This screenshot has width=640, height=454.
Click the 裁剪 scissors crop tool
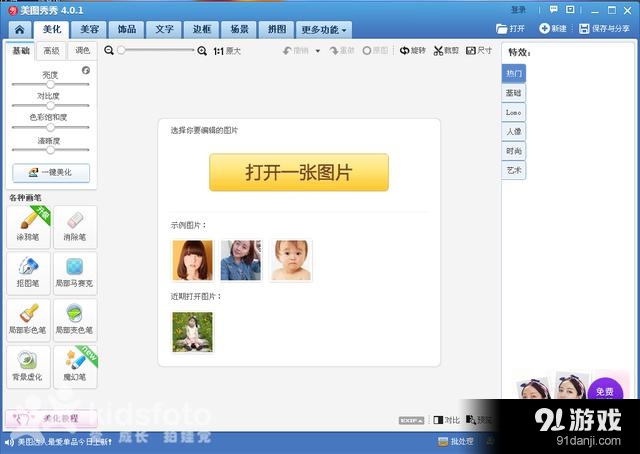(x=446, y=51)
